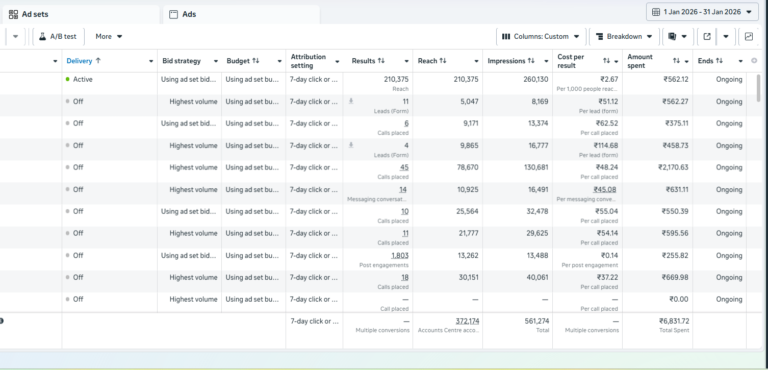Click download icon beside 4 Leads (Form)
This screenshot has height=370, width=768.
[351, 145]
